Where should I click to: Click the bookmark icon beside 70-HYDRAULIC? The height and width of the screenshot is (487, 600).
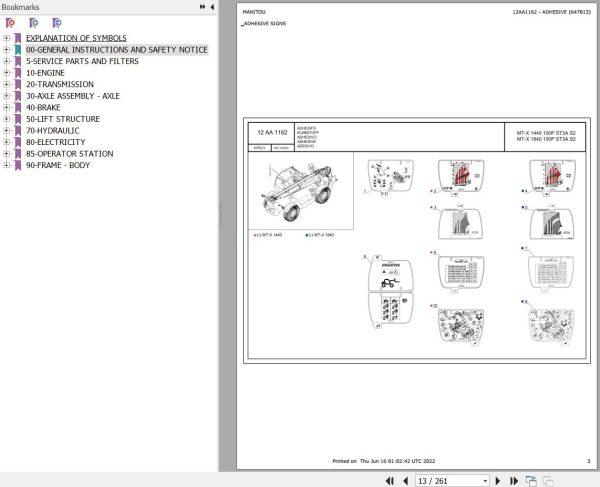[18, 130]
